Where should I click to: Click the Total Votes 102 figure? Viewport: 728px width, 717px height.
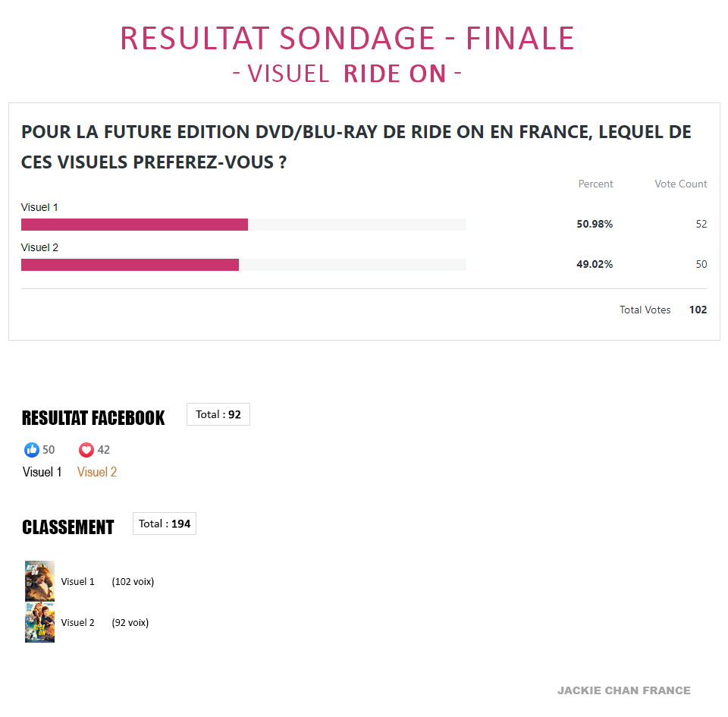tap(698, 310)
